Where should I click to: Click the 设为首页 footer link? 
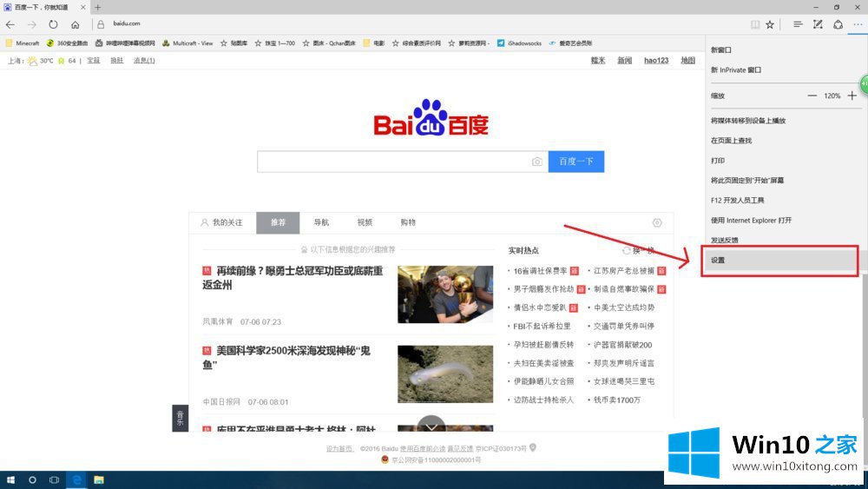[339, 448]
